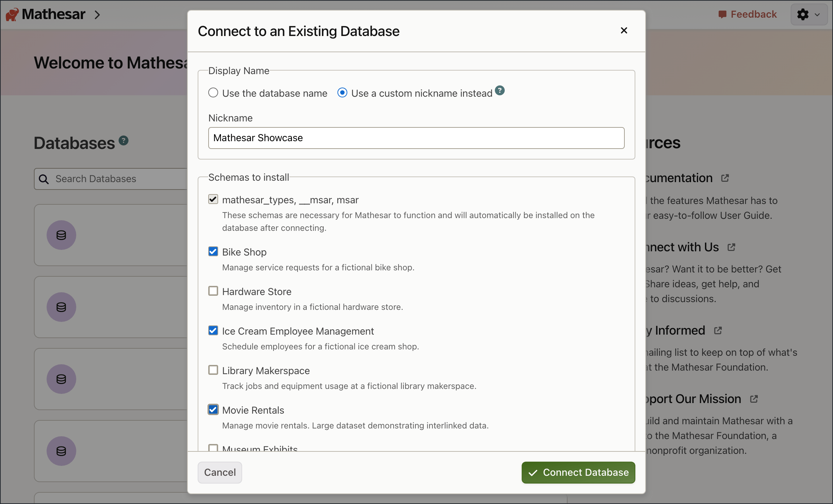This screenshot has height=504, width=833.
Task: Enable the Hardware Store schema checkbox
Action: pyautogui.click(x=213, y=291)
